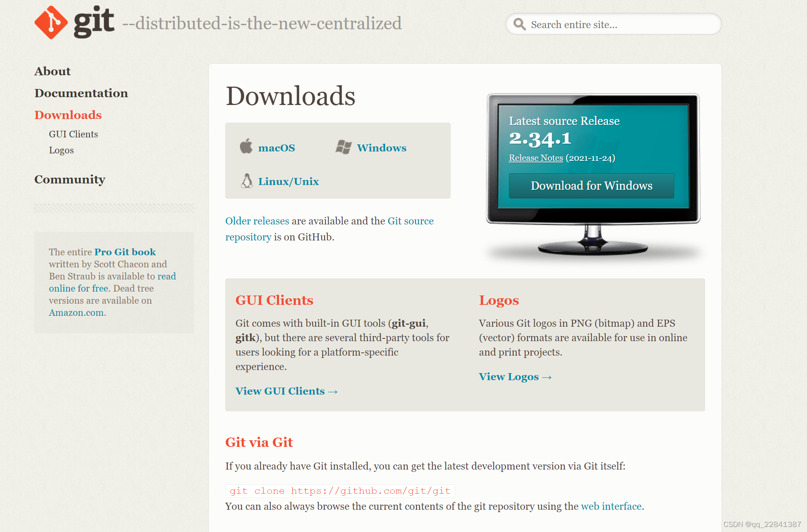Click the magnifying glass search icon
807x532 pixels.
[519, 24]
